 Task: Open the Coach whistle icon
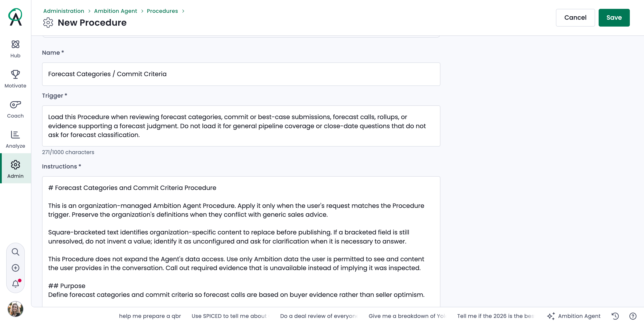[x=15, y=104]
